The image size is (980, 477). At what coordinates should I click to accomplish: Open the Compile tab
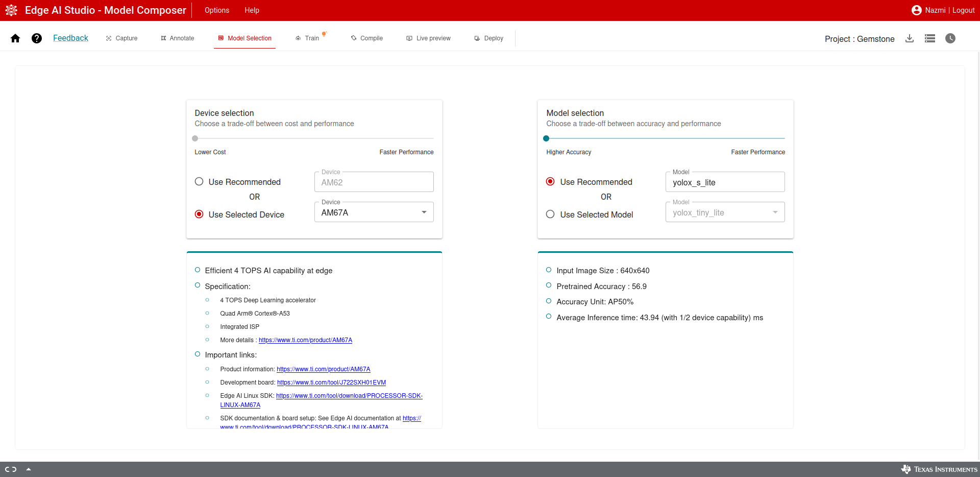tap(367, 38)
